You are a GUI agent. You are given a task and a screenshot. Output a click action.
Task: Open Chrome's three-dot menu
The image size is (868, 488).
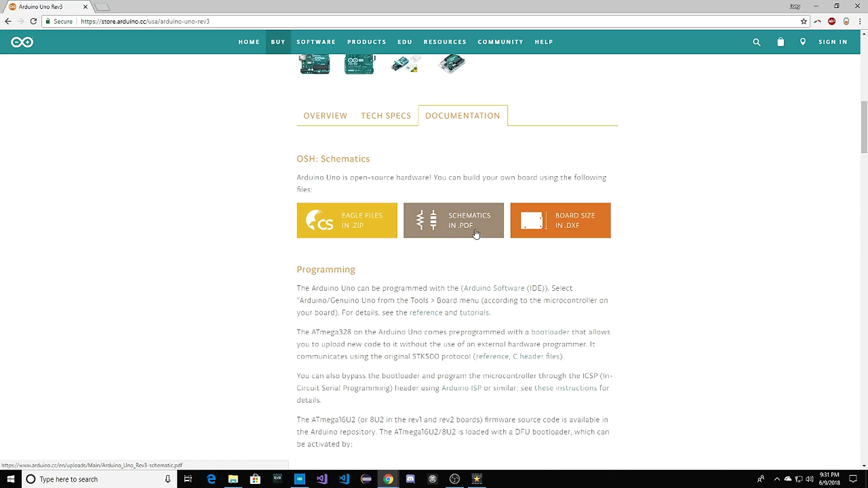[x=860, y=21]
